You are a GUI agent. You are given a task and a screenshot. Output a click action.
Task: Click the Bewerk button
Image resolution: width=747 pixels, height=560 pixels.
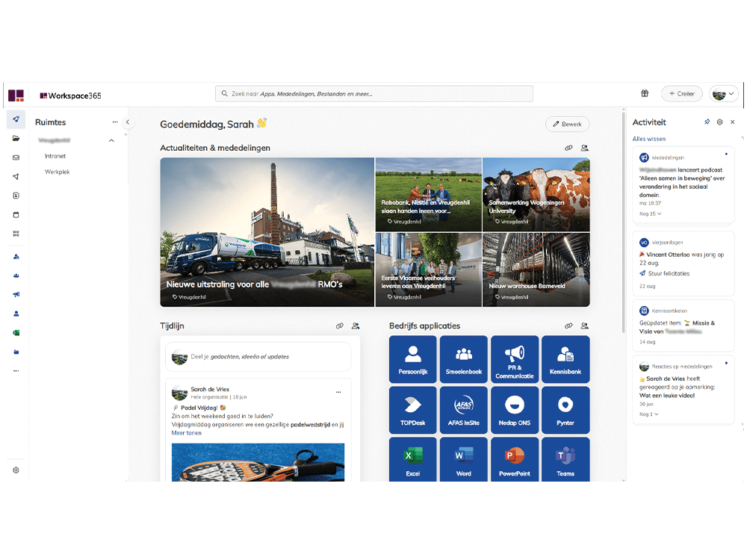(568, 124)
